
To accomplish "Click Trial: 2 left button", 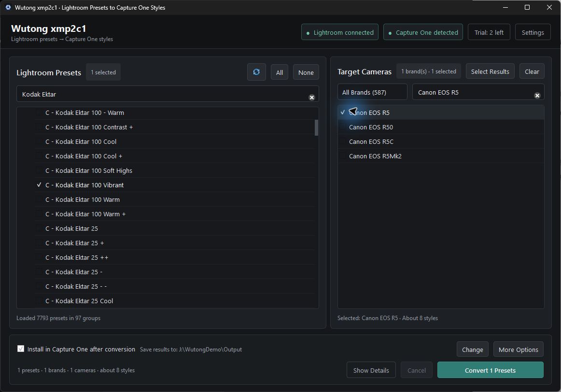I will click(489, 32).
